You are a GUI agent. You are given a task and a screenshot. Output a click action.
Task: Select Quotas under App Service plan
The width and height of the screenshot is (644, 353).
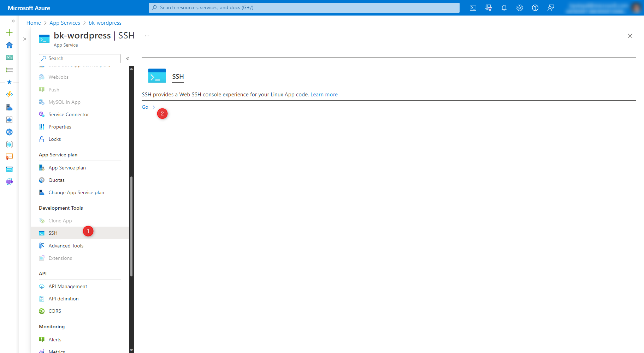click(57, 180)
